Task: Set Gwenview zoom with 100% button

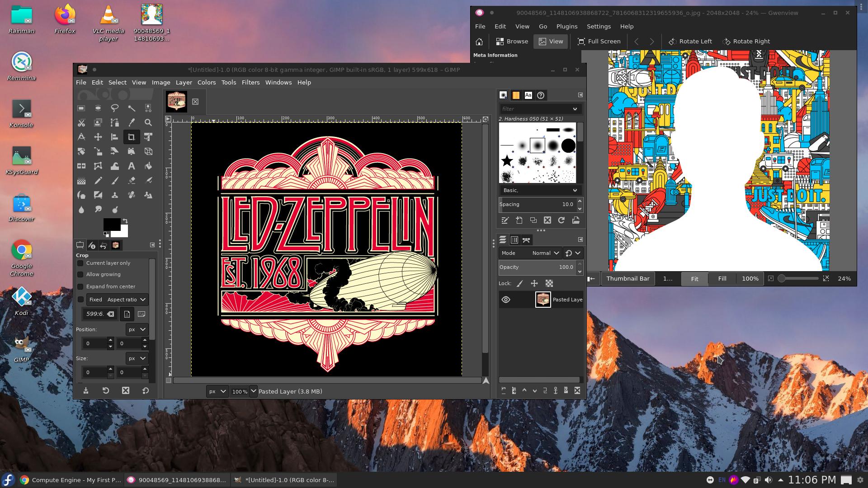Action: point(750,279)
